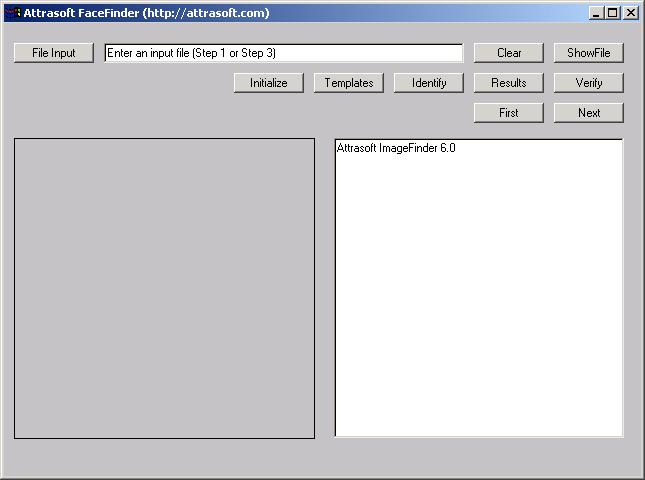The image size is (645, 480).
Task: Click the Identify button
Action: coord(429,83)
